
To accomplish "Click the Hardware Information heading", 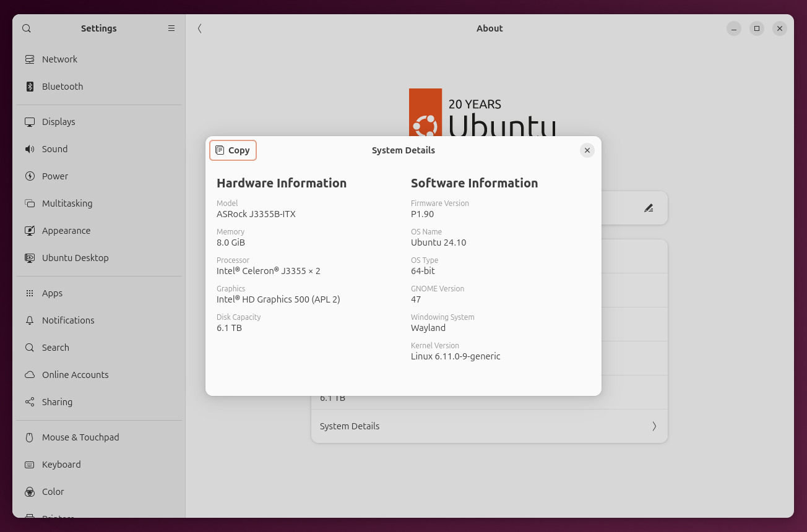I will [x=282, y=183].
